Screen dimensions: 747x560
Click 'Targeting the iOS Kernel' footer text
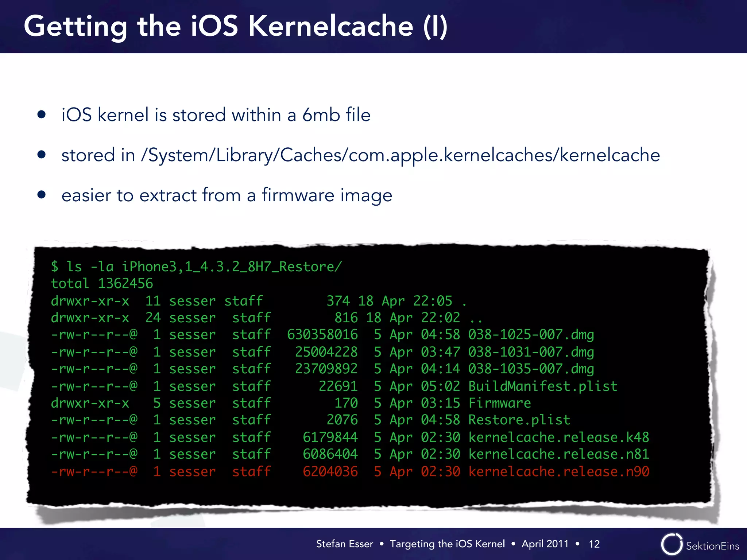(x=448, y=544)
